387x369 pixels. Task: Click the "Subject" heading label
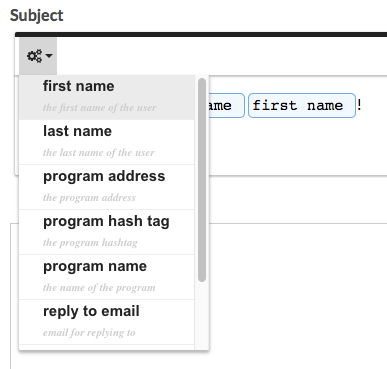point(36,15)
